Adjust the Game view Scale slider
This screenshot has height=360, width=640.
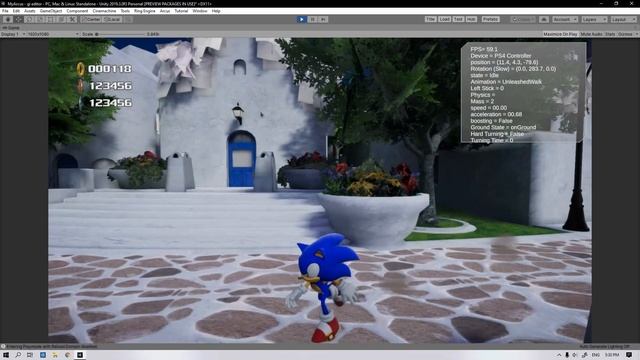coord(120,34)
